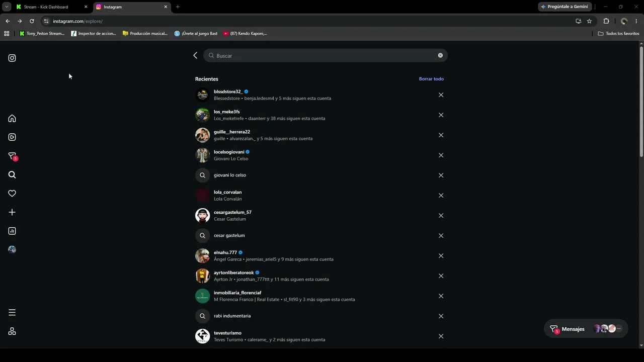
Task: Select locelsogiovani username in recents
Action: pyautogui.click(x=229, y=152)
